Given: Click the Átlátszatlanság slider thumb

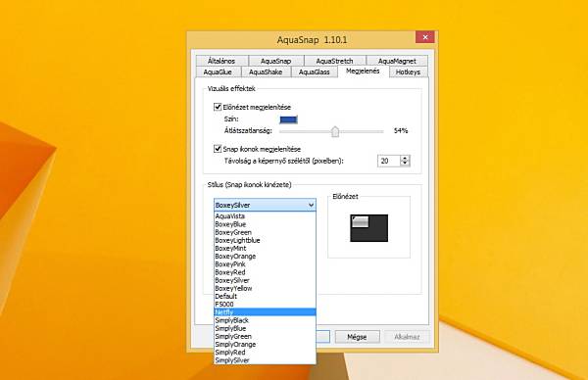Looking at the screenshot, I should (x=335, y=131).
